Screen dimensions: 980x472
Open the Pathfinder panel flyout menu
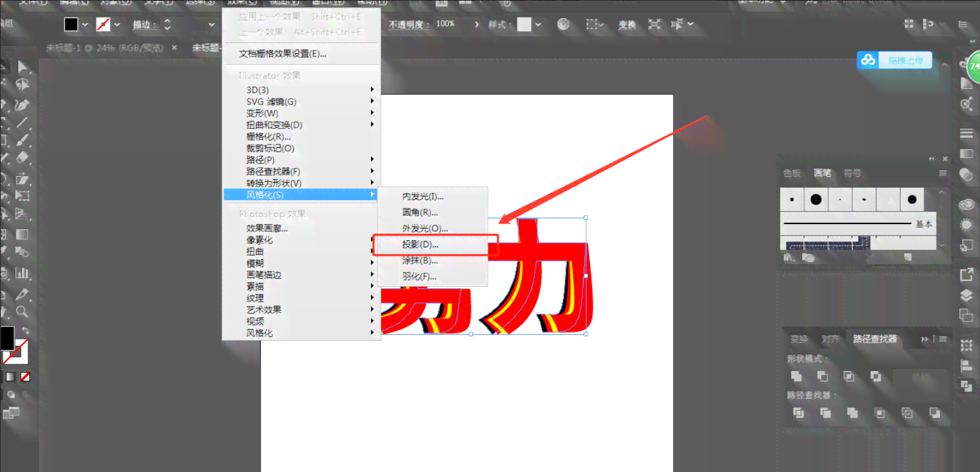[943, 339]
